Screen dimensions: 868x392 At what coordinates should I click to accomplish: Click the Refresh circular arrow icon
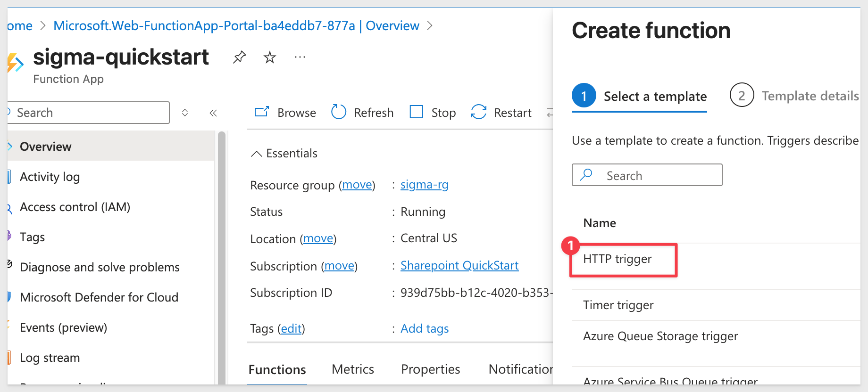point(339,112)
